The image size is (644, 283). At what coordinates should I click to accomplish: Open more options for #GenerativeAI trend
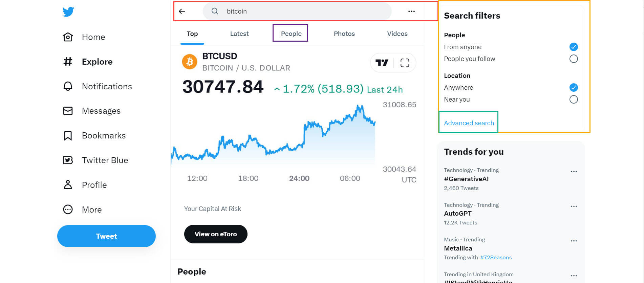[x=574, y=171]
